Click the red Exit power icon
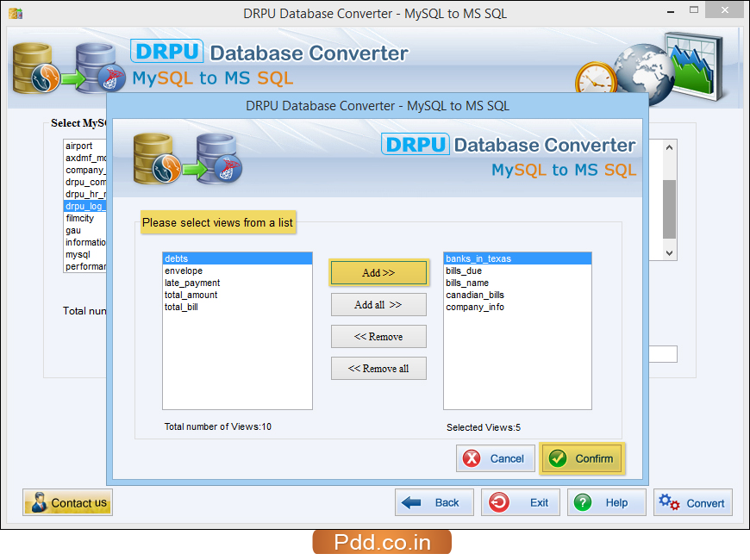 coord(499,502)
